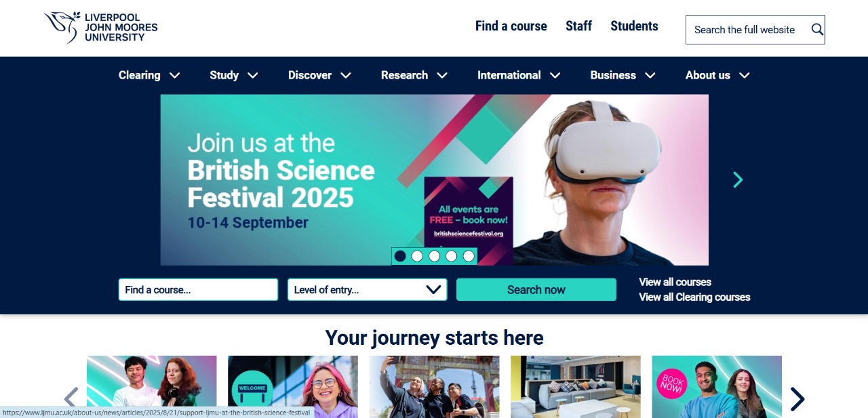The image size is (868, 418).
Task: Select the first carousel slide dot
Action: pos(400,256)
